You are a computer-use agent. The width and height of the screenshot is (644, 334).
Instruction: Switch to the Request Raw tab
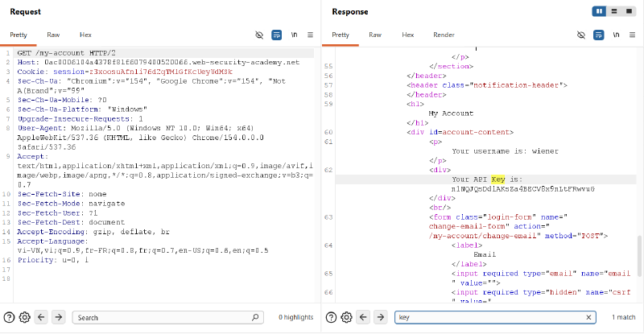(x=53, y=35)
